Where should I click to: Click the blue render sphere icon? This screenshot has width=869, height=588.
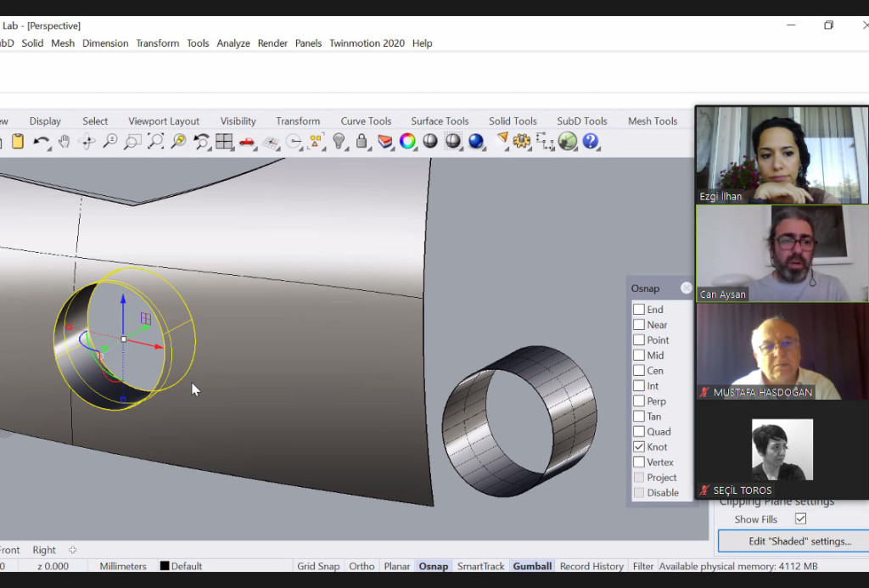(476, 142)
